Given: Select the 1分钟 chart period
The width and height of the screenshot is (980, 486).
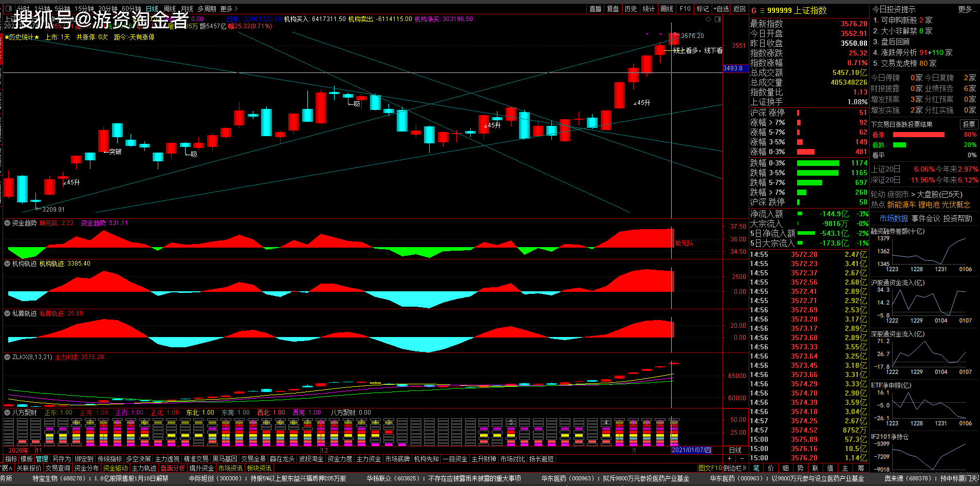Looking at the screenshot, I should [43, 9].
